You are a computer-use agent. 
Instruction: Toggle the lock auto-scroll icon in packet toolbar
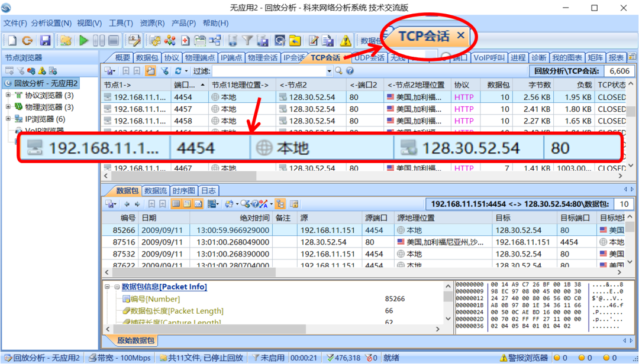pyautogui.click(x=294, y=204)
